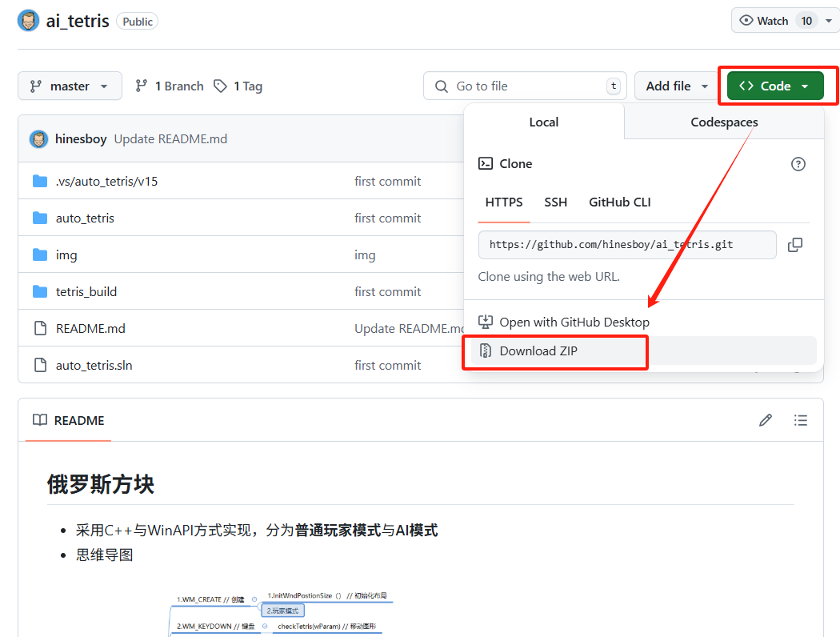The image size is (840, 637).
Task: Open the .vs/auto_tetris/v15 folder
Action: tap(106, 182)
